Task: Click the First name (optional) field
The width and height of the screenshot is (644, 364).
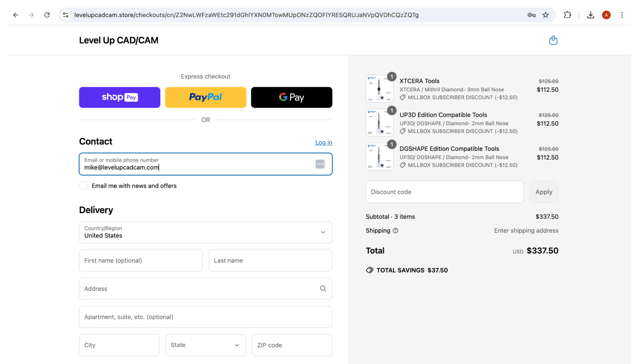Action: [x=141, y=261]
